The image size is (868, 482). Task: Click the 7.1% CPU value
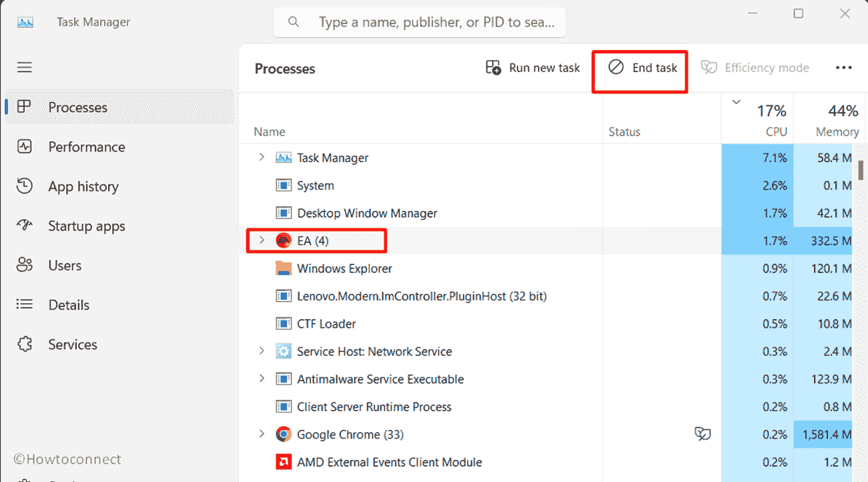pos(775,158)
